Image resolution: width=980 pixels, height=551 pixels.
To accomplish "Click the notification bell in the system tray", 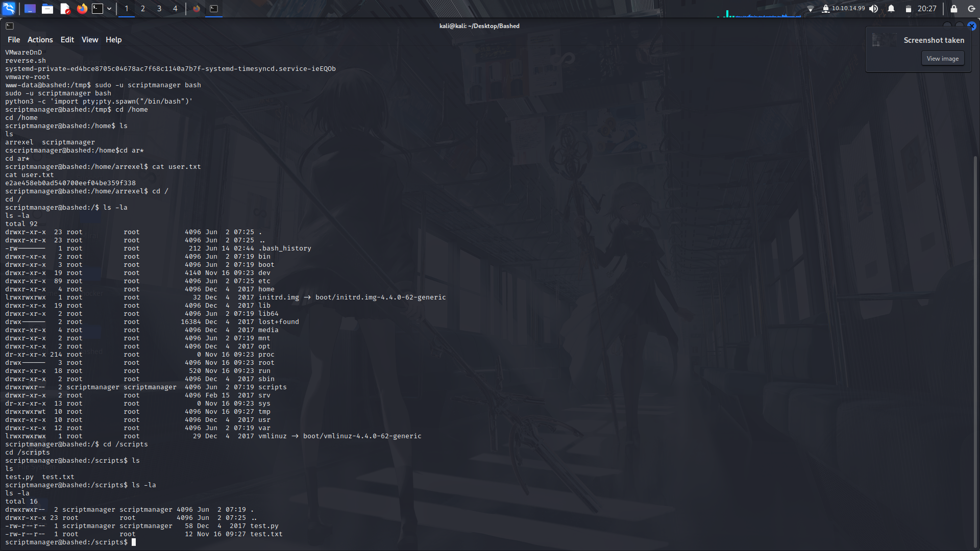I will coord(891,9).
